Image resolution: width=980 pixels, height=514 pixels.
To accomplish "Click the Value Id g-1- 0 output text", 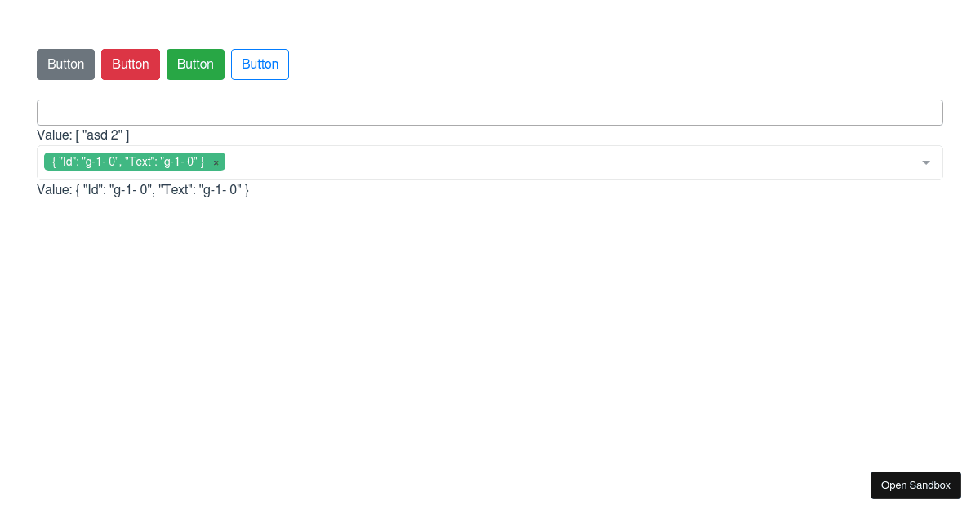I will tap(143, 189).
